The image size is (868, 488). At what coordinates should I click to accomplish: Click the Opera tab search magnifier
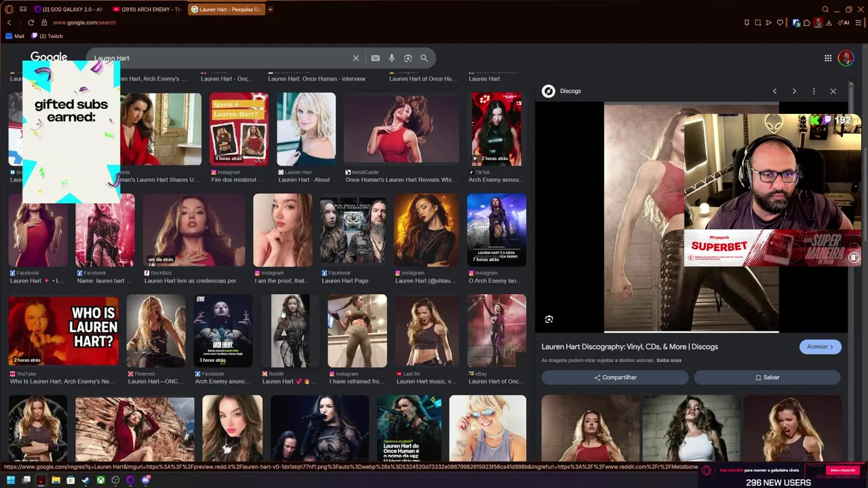(825, 9)
